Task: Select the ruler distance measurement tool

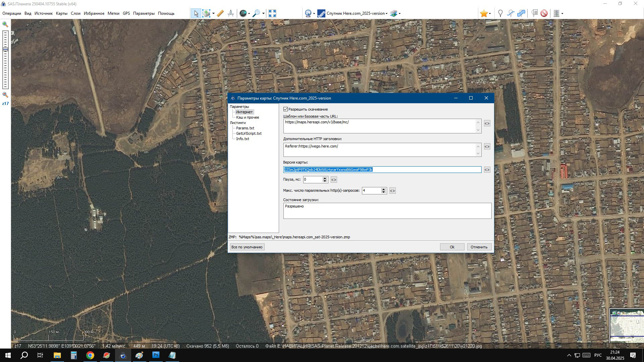Action: (x=220, y=13)
